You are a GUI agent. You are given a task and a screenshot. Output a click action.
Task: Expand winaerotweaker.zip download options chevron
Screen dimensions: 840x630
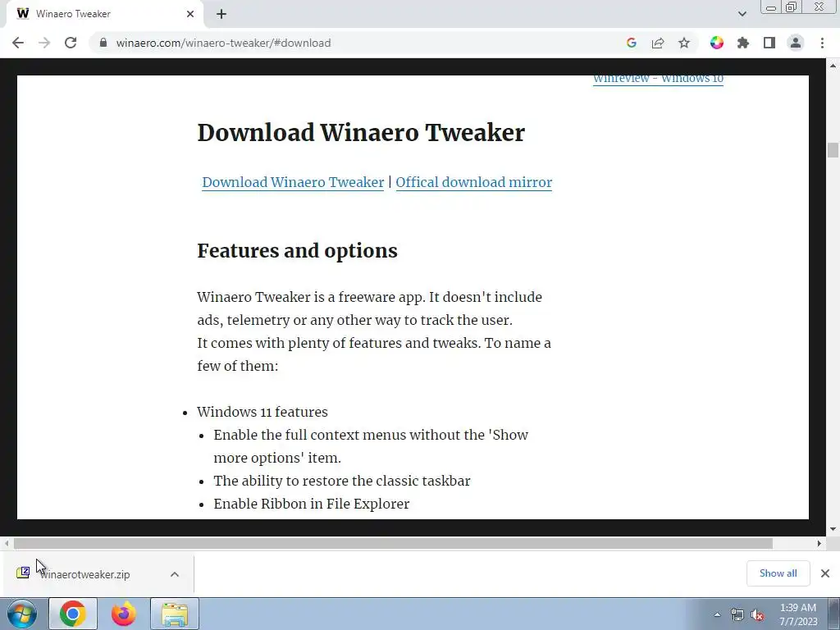tap(174, 574)
